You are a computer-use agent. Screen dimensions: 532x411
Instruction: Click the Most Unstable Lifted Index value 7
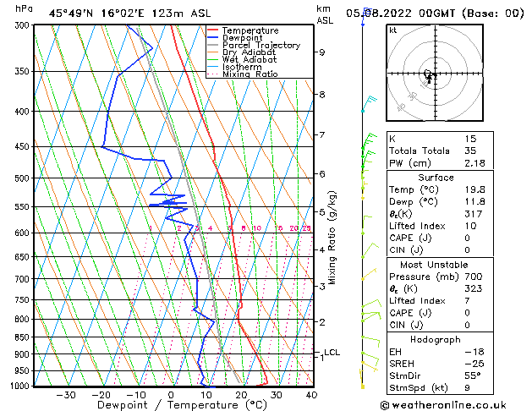468,301
